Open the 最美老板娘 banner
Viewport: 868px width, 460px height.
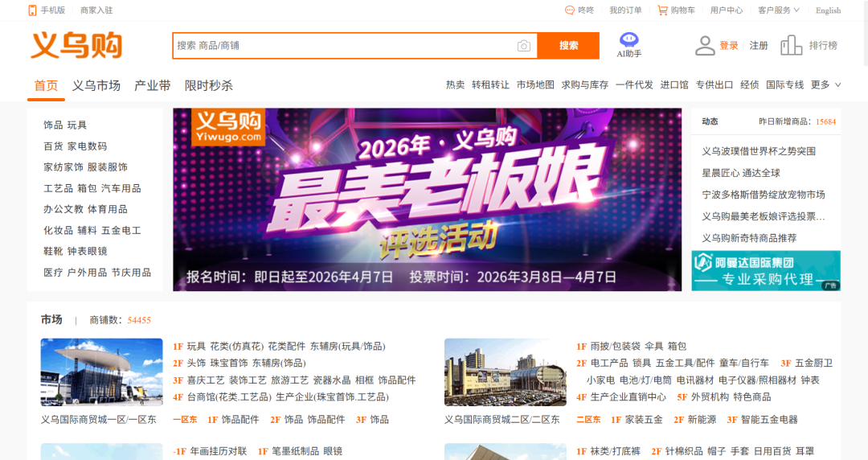427,199
